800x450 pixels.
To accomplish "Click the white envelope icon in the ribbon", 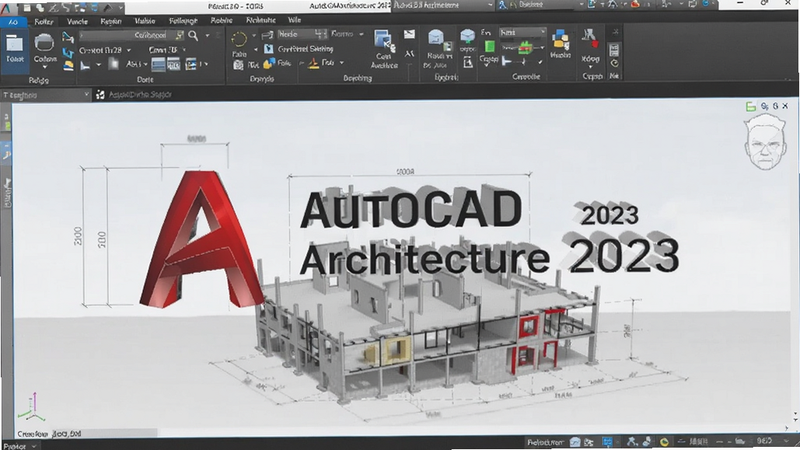I will coord(409,34).
